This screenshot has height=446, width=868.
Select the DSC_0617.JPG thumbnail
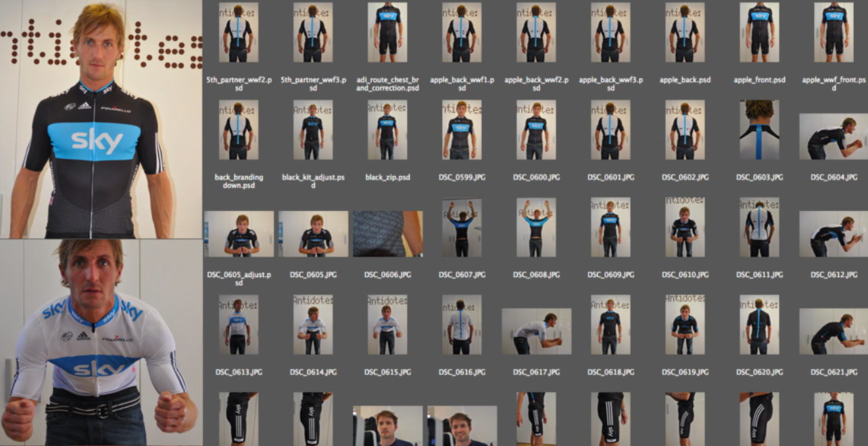pyautogui.click(x=536, y=331)
